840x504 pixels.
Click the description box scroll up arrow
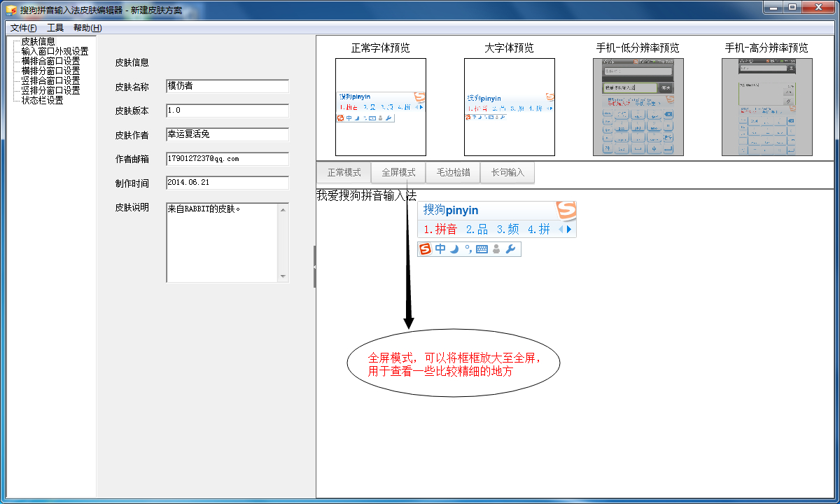click(x=283, y=208)
